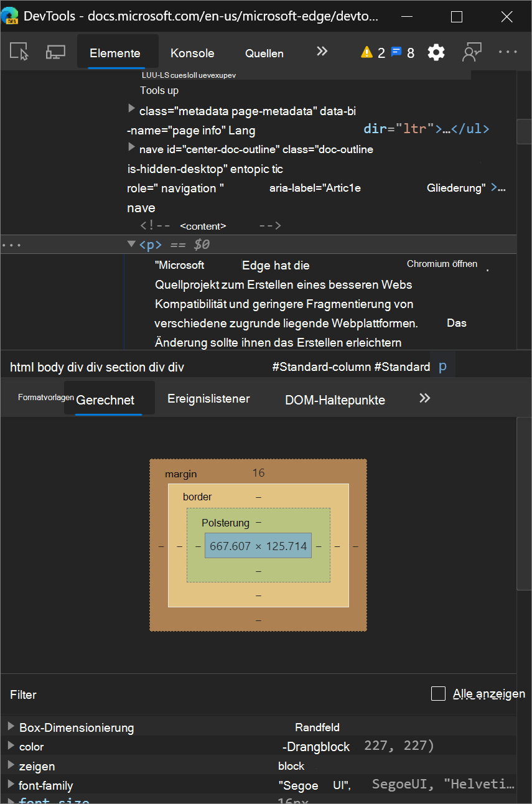Open the Quellen tab
The height and width of the screenshot is (804, 532).
pos(264,54)
